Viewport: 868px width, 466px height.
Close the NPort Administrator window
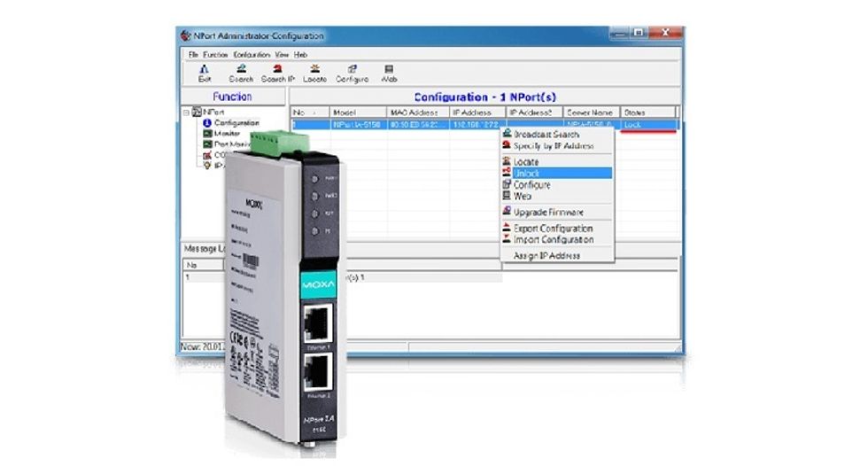point(665,33)
